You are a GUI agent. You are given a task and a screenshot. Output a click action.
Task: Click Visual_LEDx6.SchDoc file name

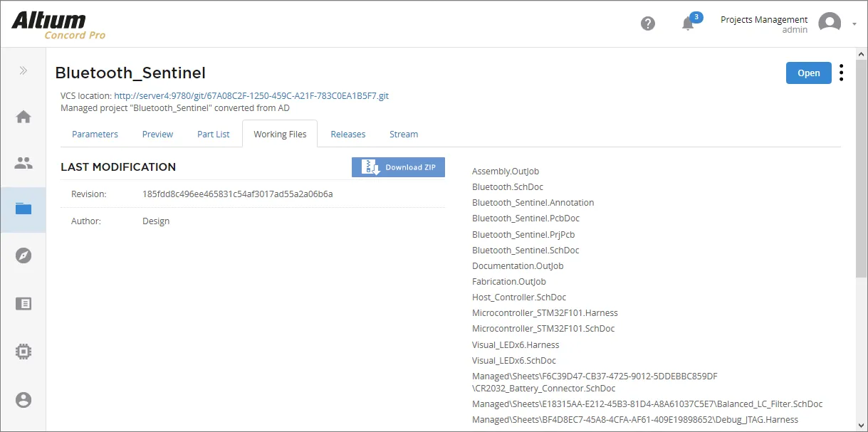pyautogui.click(x=514, y=361)
